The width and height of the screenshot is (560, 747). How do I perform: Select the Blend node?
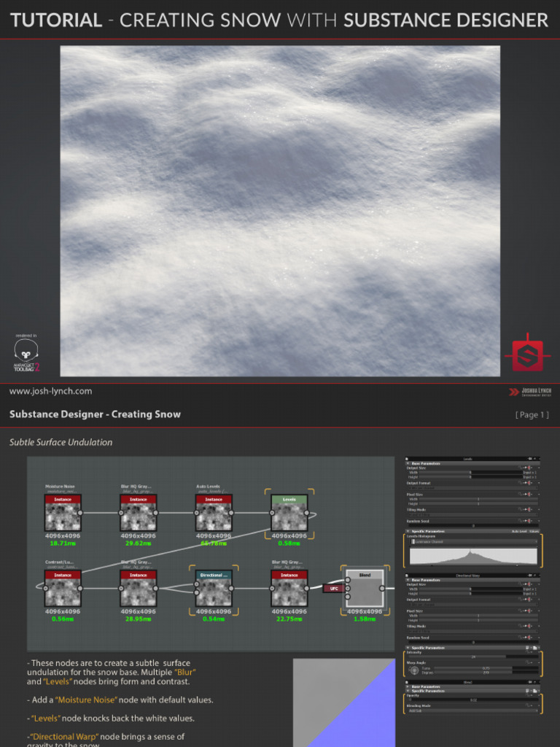[365, 589]
